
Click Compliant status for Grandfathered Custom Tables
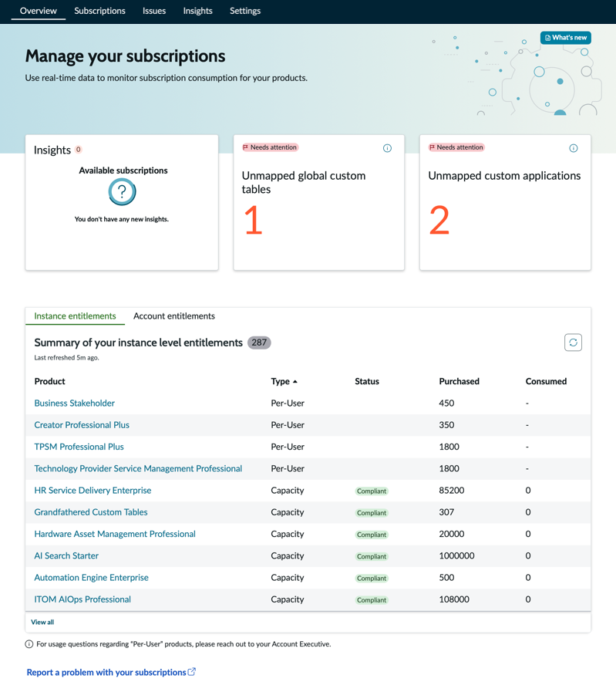pyautogui.click(x=372, y=513)
